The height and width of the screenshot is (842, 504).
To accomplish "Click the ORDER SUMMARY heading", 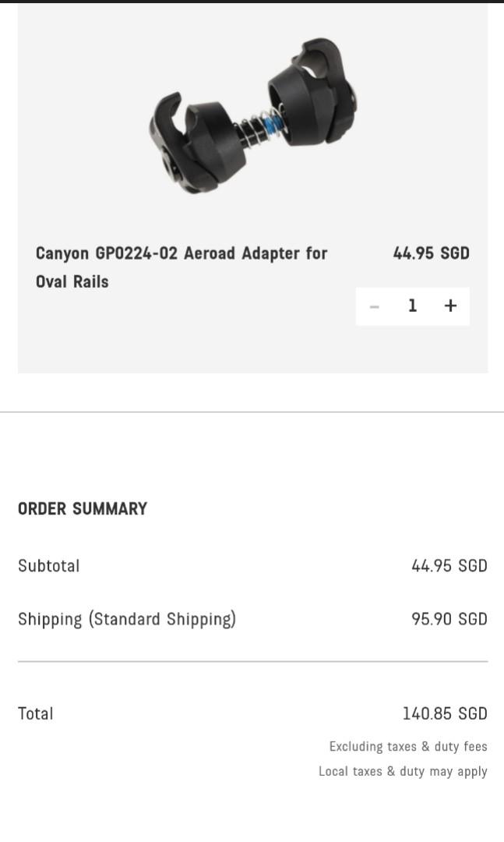I will click(x=82, y=508).
